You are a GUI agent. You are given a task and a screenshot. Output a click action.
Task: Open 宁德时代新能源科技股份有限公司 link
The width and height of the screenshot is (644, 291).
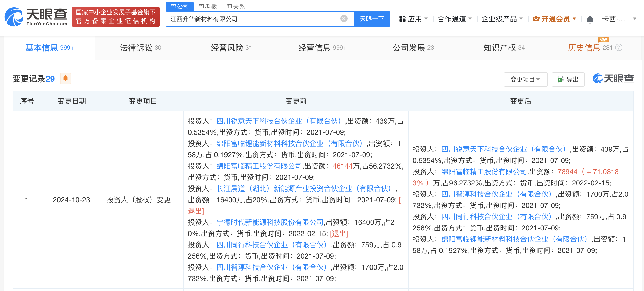270,222
